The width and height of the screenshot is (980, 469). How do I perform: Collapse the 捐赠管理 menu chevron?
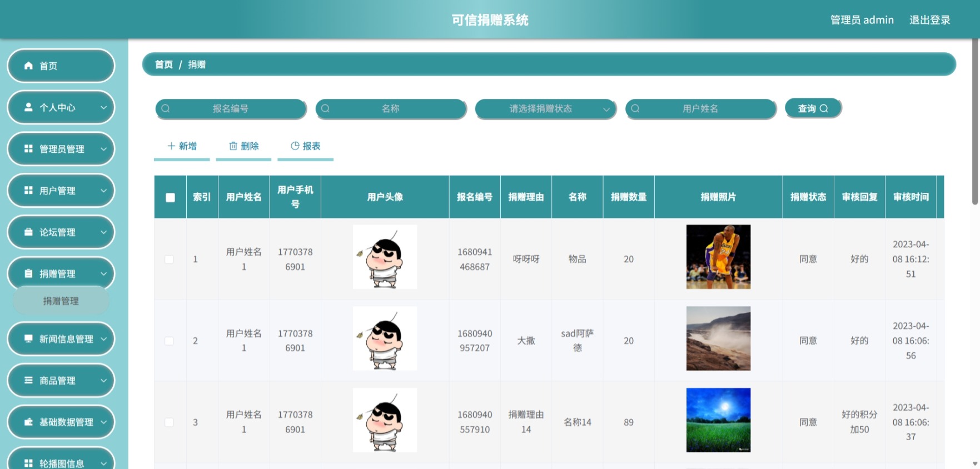[103, 274]
